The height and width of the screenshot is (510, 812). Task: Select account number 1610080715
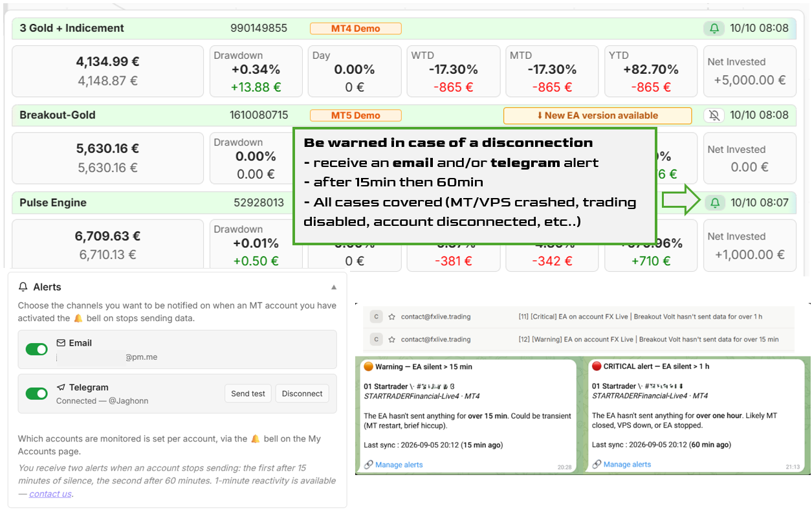pos(259,115)
